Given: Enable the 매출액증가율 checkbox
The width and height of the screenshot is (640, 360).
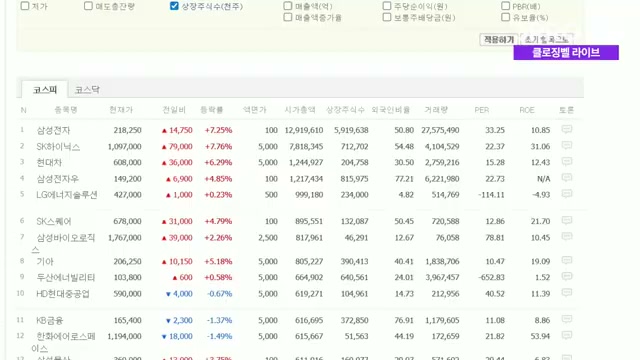Looking at the screenshot, I should (288, 17).
